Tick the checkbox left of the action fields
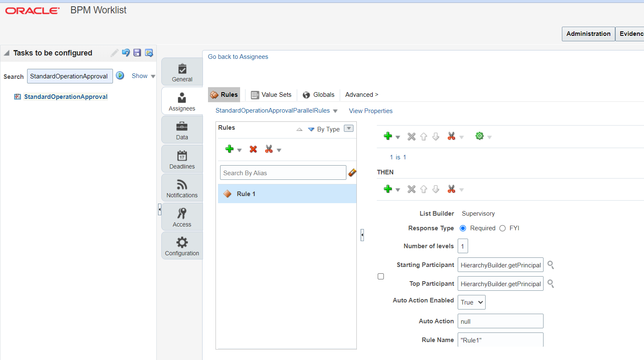This screenshot has width=644, height=360. pyautogui.click(x=381, y=277)
